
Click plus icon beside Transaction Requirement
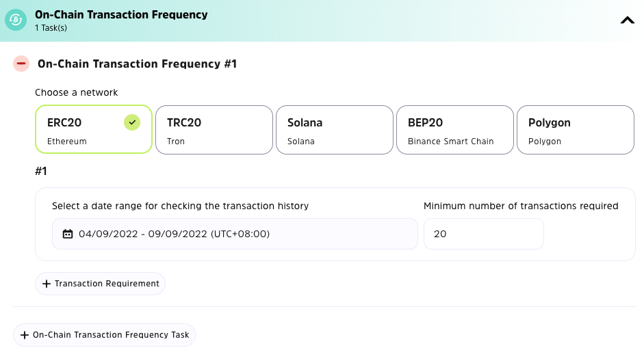pos(47,284)
